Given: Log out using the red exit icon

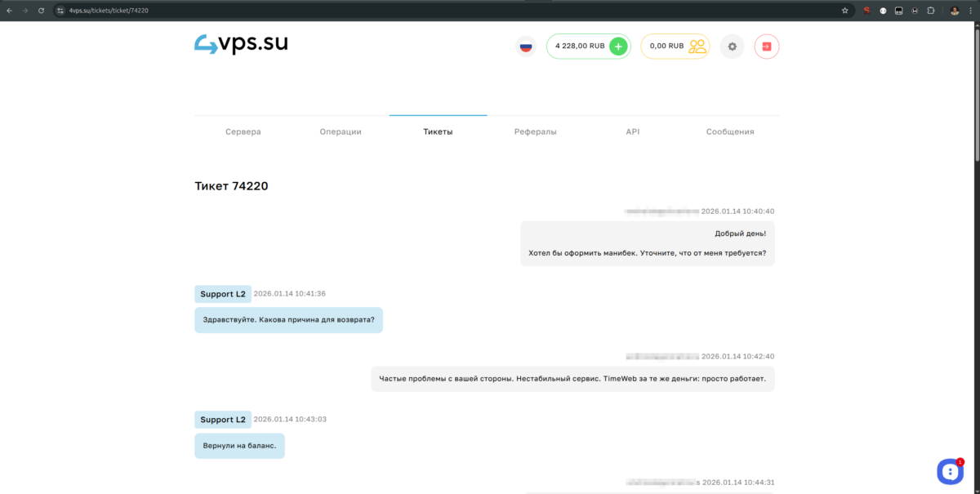Looking at the screenshot, I should 766,47.
